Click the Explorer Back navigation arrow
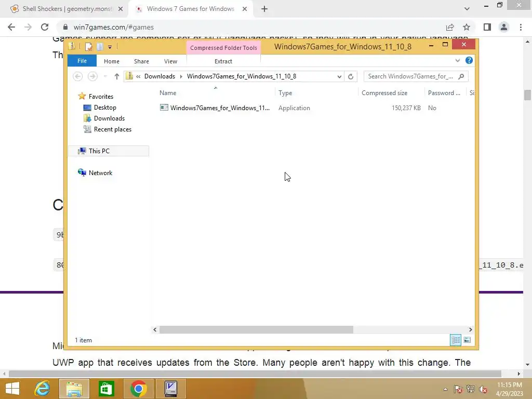532x399 pixels. 78,76
